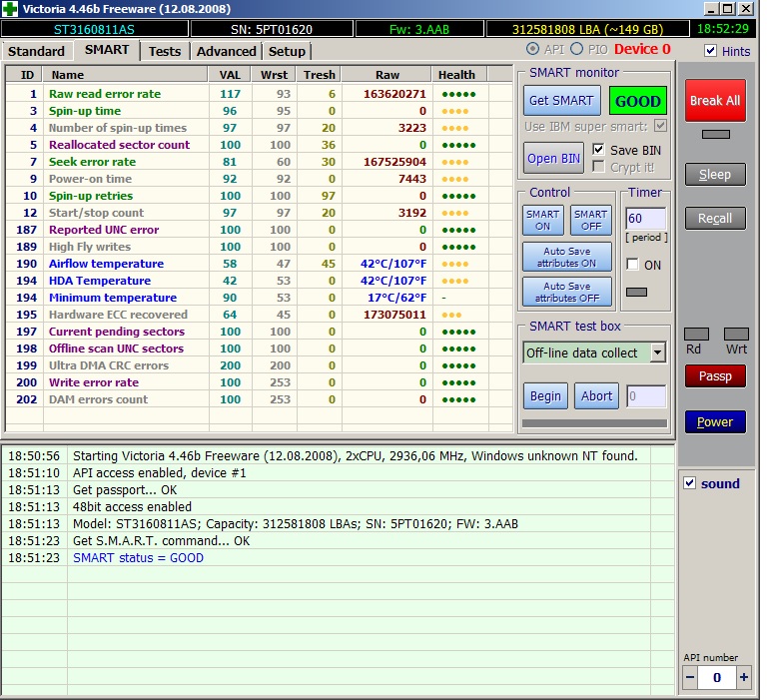
Task: Uncheck the Hints checkbox
Action: [710, 51]
